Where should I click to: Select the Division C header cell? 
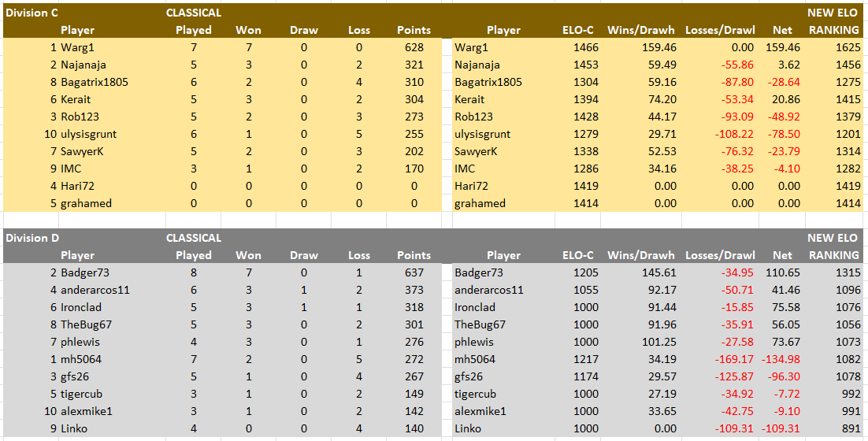click(x=32, y=13)
